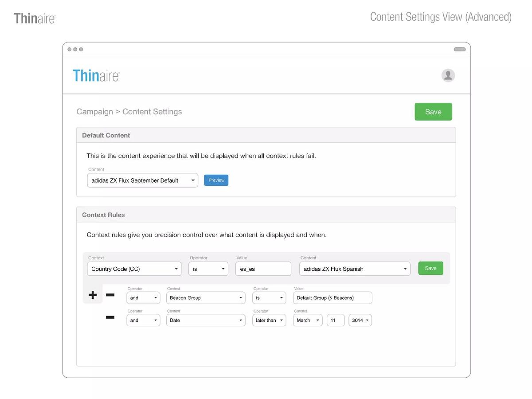The width and height of the screenshot is (532, 399).
Task: Open the adidas ZX Flux Spanish content dropdown
Action: (355, 269)
